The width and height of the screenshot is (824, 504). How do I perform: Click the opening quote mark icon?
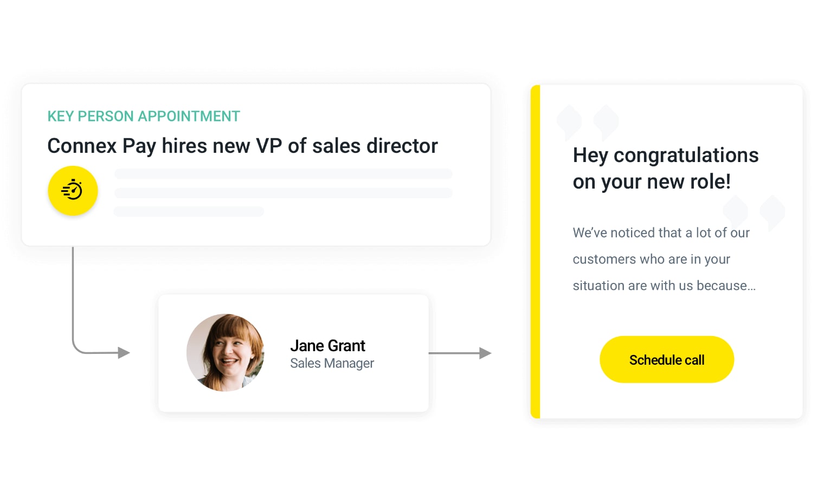click(587, 121)
